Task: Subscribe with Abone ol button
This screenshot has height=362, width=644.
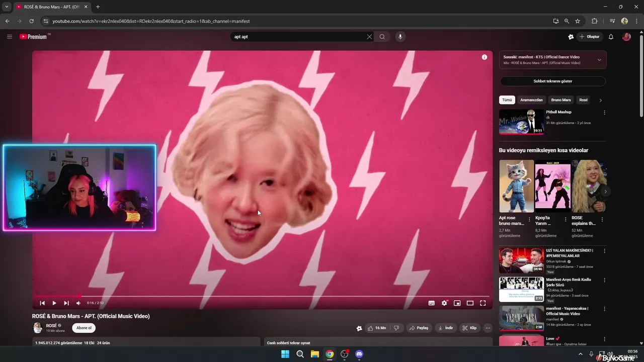Action: coord(84,328)
